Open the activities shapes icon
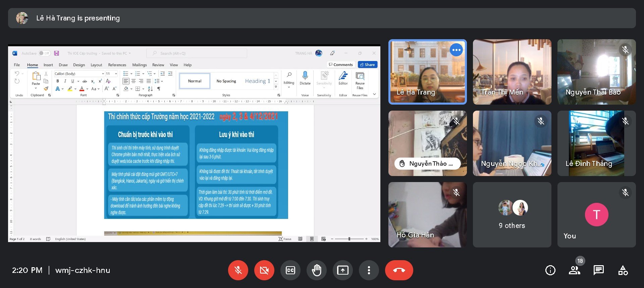644x288 pixels. point(623,270)
